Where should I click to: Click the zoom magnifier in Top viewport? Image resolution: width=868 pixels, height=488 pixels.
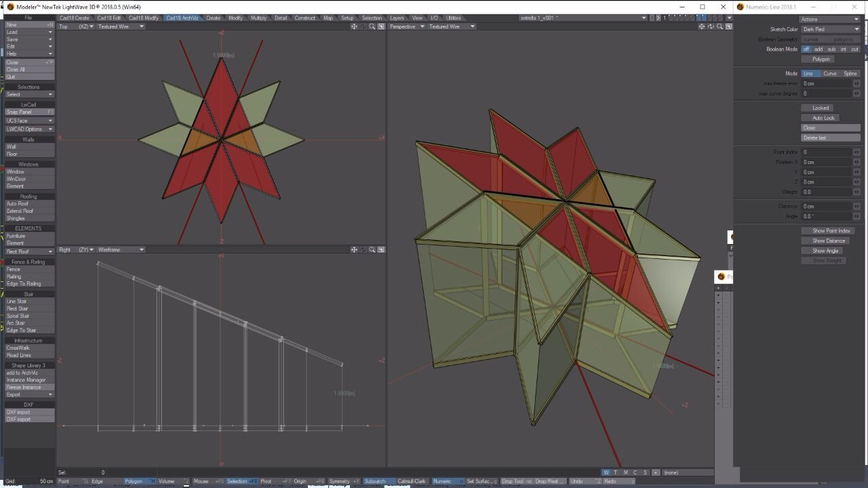pyautogui.click(x=372, y=26)
